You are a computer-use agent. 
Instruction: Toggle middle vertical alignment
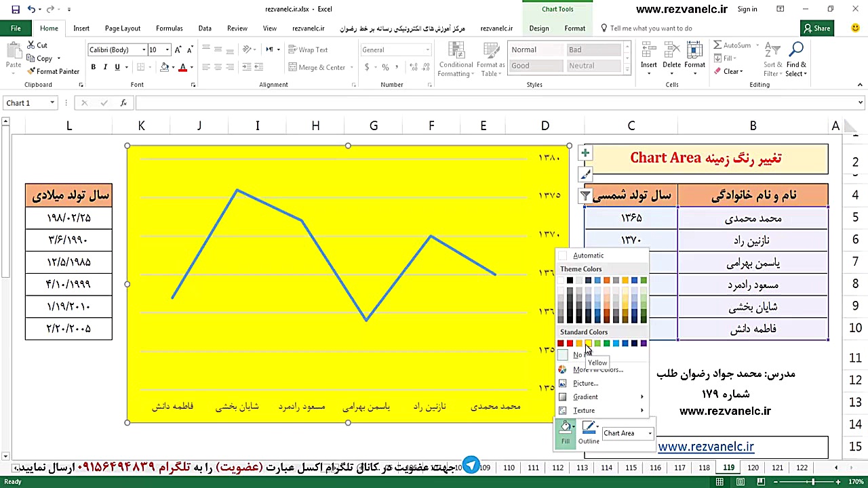pos(218,49)
